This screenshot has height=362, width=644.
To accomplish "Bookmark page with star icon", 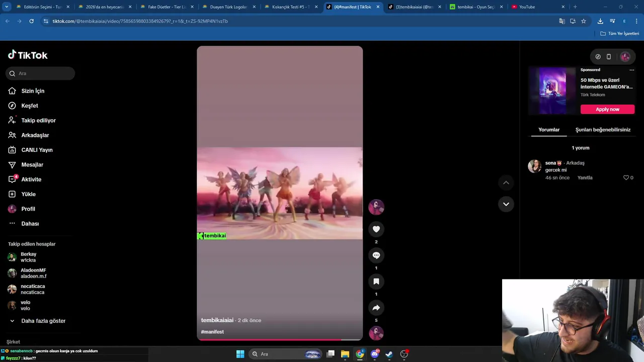I will [584, 21].
